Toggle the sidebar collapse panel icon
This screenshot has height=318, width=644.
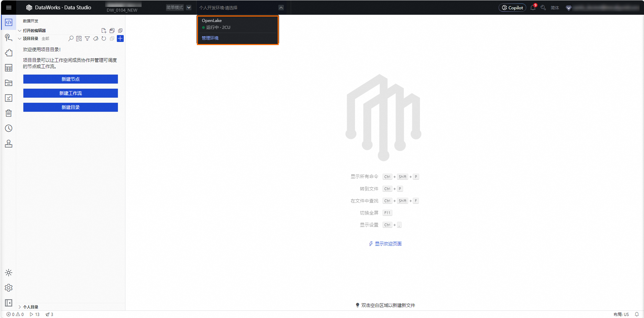tap(9, 303)
